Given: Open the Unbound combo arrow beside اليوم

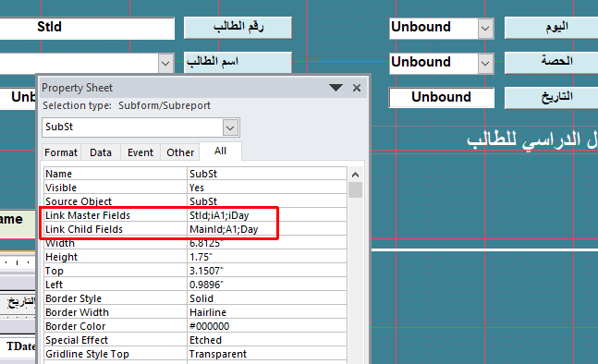Looking at the screenshot, I should click(485, 29).
